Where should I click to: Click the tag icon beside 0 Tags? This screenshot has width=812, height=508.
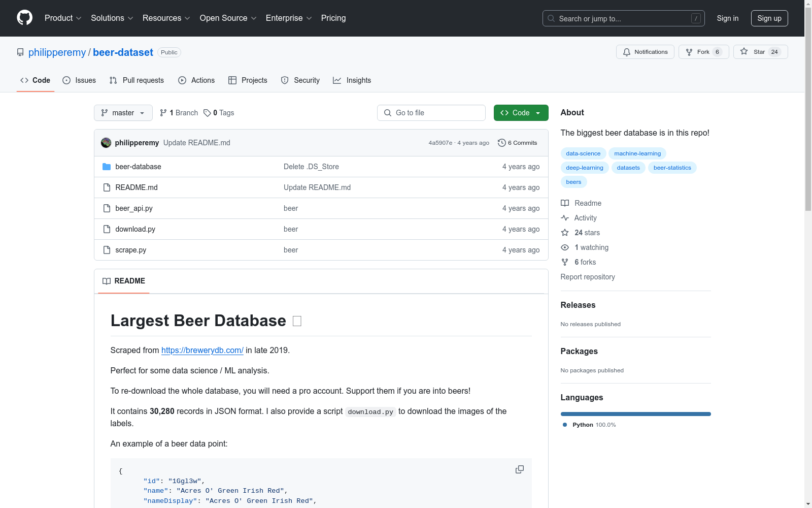point(207,113)
